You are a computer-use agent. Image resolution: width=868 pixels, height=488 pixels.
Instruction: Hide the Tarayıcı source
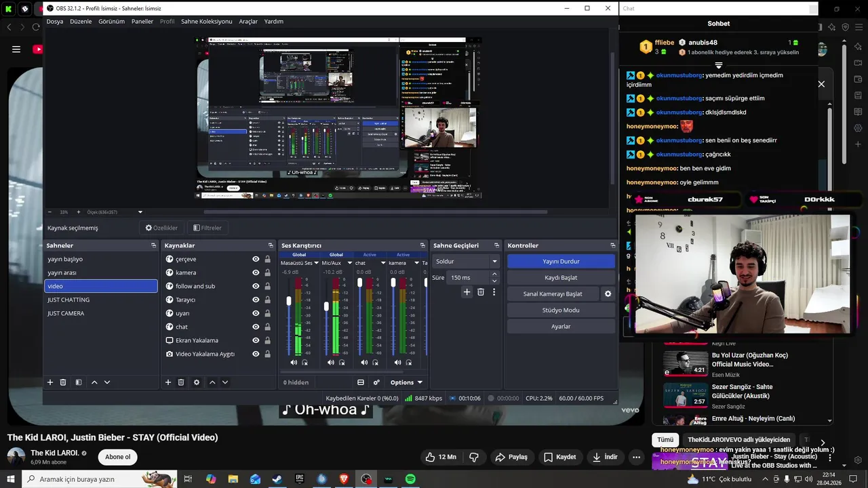coord(256,300)
